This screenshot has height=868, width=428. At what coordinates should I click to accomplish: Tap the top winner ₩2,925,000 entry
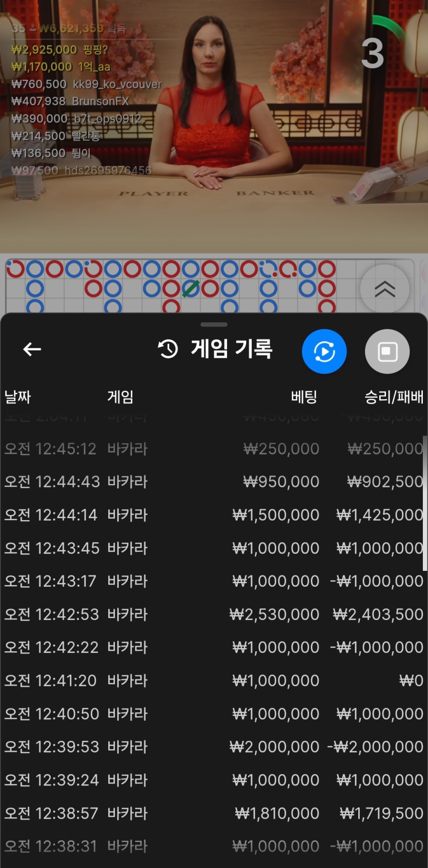click(x=59, y=50)
